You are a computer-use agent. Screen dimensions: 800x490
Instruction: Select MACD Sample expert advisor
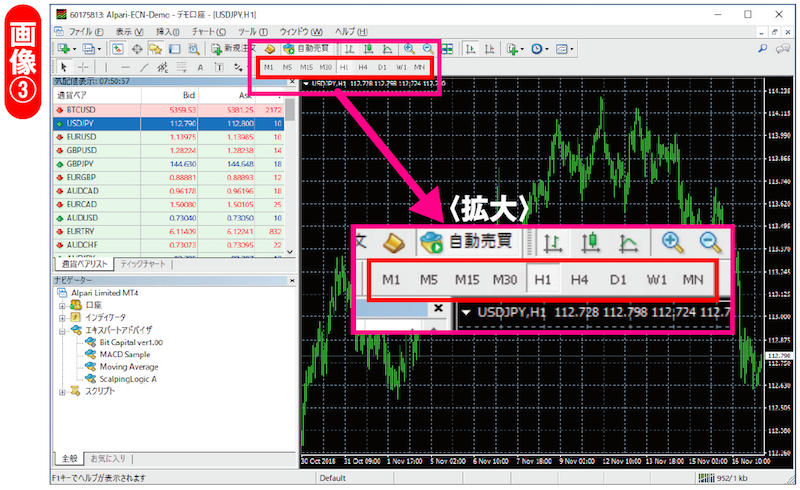click(x=125, y=354)
